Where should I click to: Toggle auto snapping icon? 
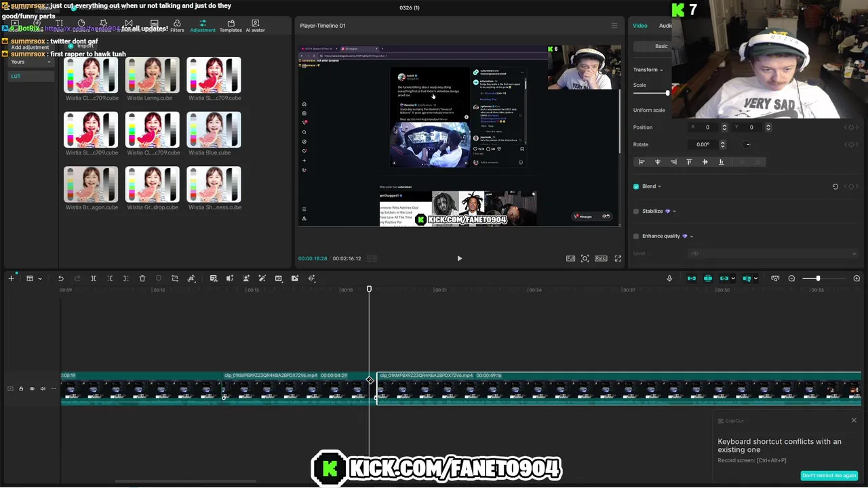coord(708,279)
